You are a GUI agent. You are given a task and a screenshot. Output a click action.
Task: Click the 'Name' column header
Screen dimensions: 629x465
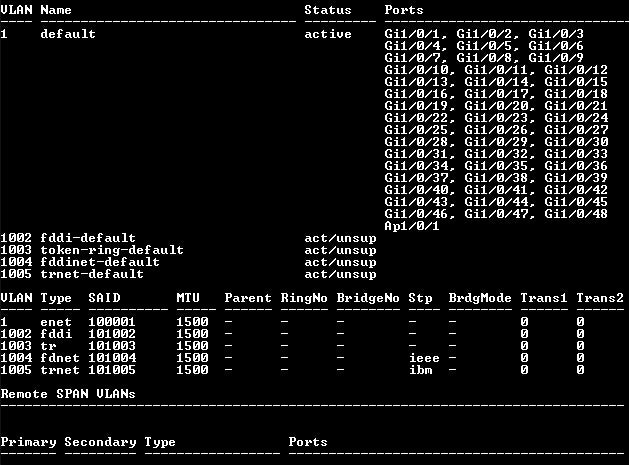tap(56, 10)
